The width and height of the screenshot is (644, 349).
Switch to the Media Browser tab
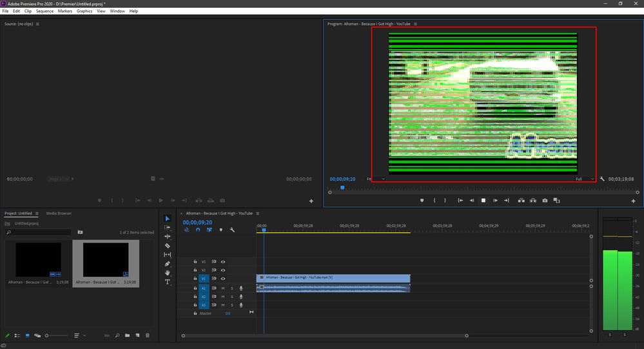(59, 213)
